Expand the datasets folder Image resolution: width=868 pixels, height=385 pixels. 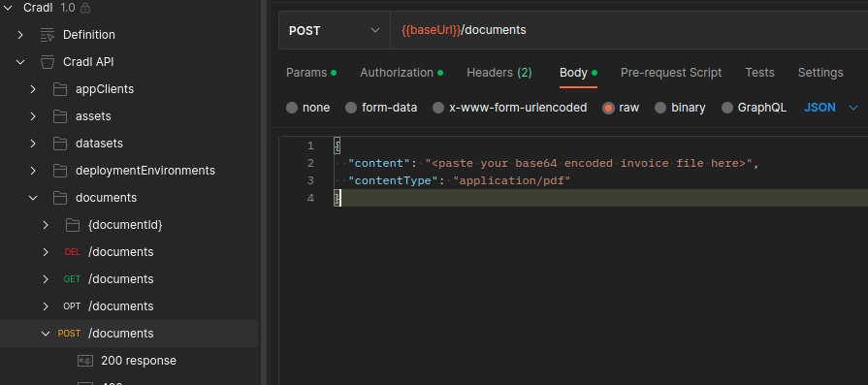[33, 144]
